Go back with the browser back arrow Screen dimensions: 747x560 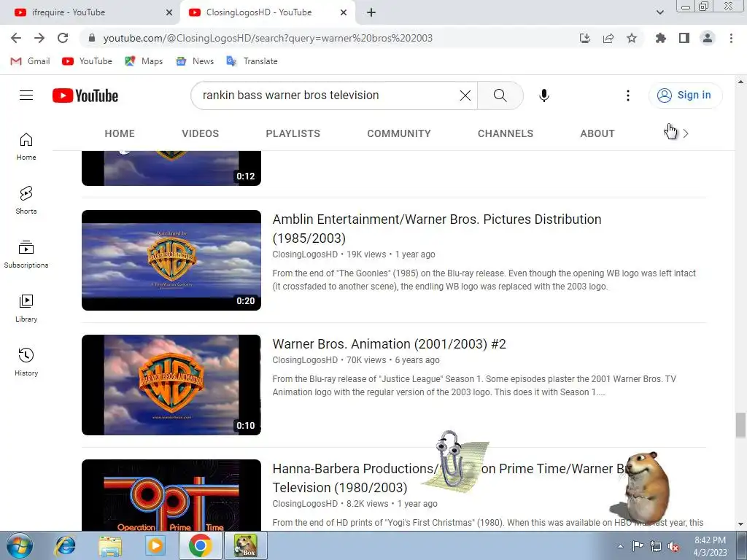coord(16,38)
